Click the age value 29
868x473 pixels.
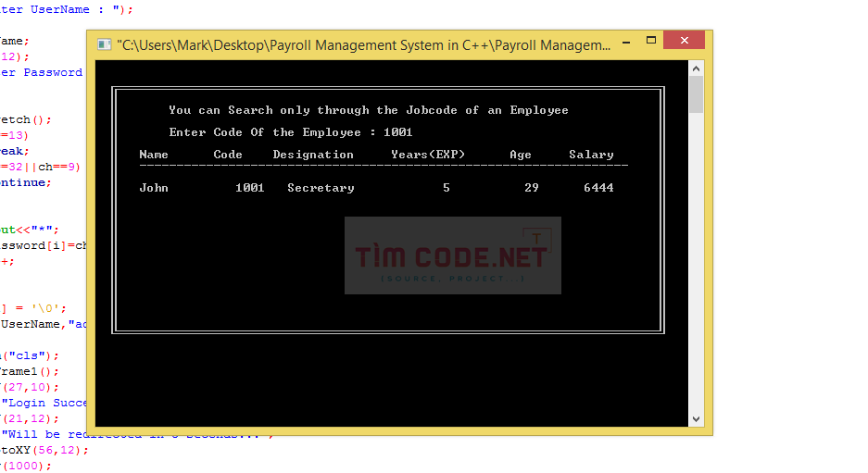(x=532, y=188)
